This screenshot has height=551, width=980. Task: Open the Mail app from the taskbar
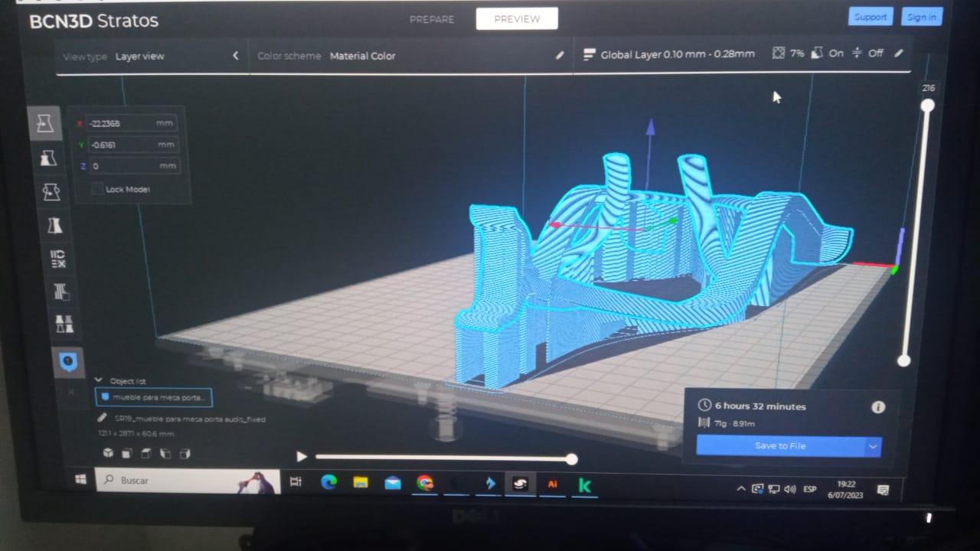393,483
